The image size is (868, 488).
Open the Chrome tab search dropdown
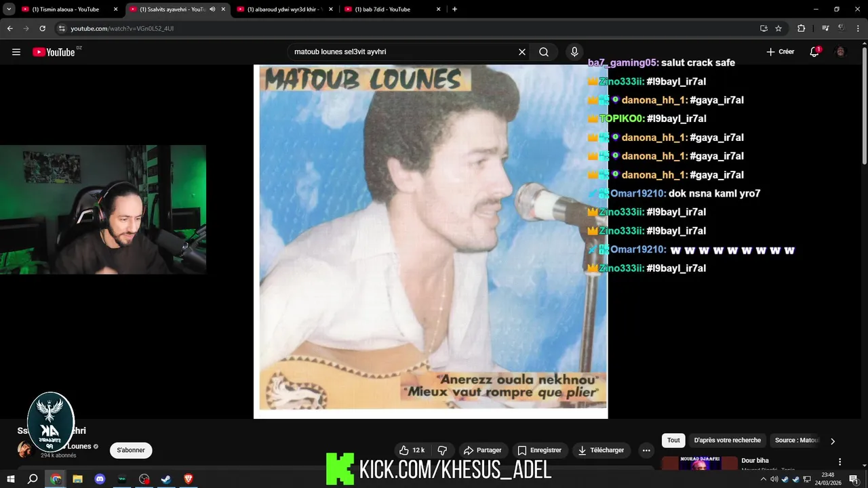tap(9, 9)
